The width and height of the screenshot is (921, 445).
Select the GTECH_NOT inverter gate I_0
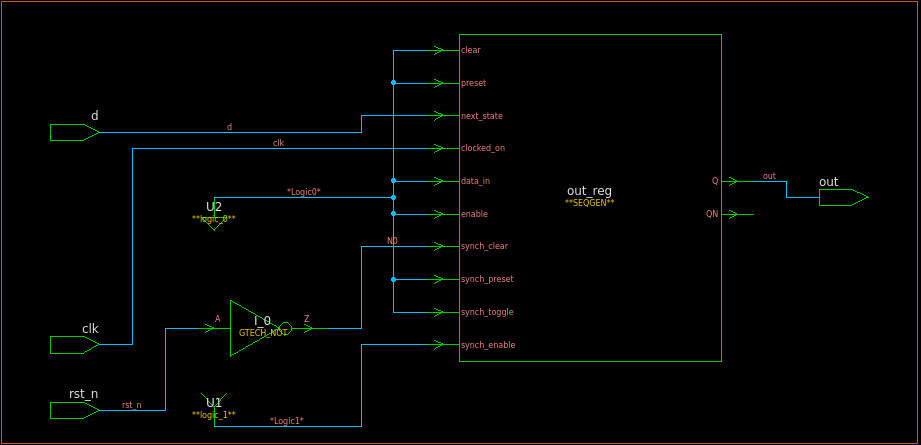(x=261, y=328)
